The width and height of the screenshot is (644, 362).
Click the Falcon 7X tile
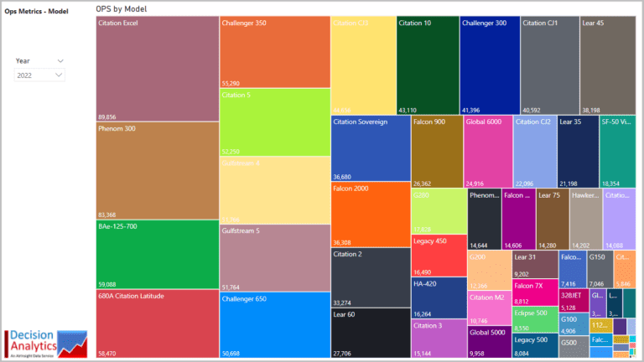tap(535, 292)
